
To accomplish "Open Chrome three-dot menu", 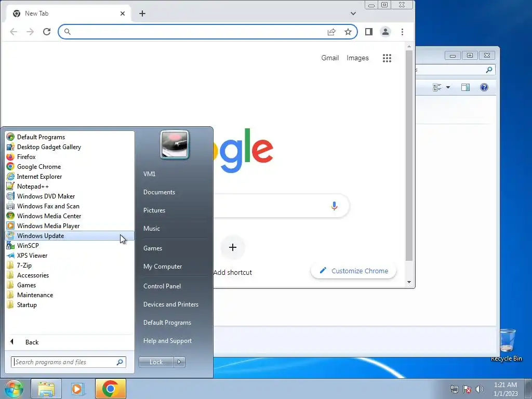I will [x=403, y=32].
